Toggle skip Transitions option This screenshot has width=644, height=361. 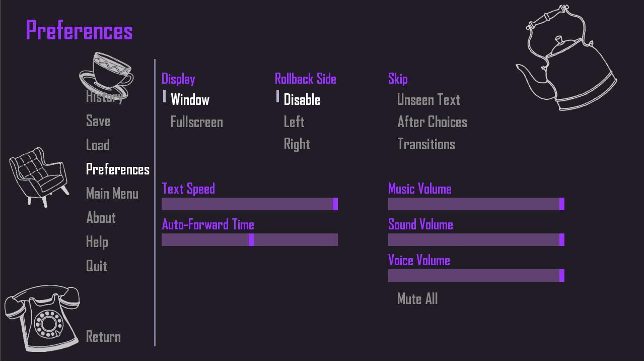tap(426, 144)
